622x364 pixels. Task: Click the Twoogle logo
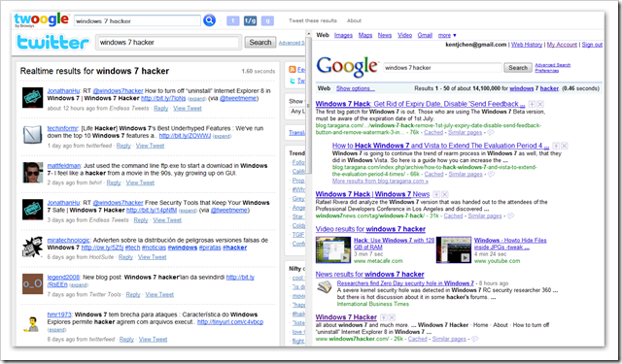click(41, 19)
